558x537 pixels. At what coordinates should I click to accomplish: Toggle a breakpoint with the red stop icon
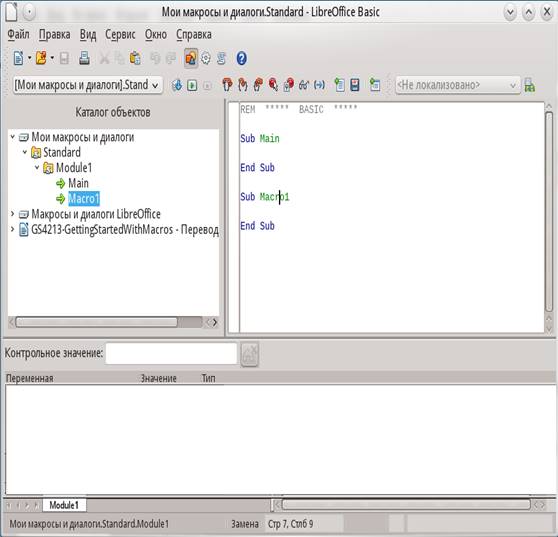(273, 85)
